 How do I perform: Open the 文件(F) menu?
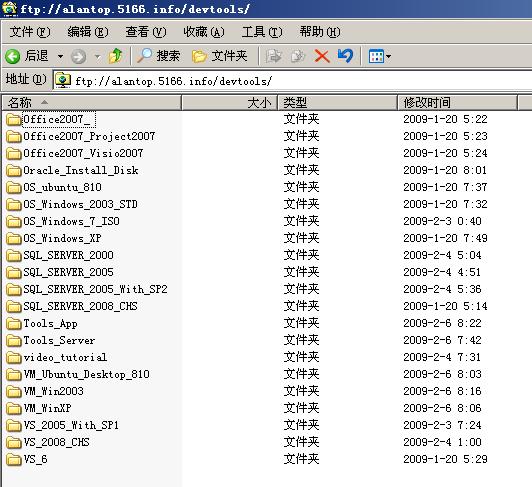(x=30, y=32)
